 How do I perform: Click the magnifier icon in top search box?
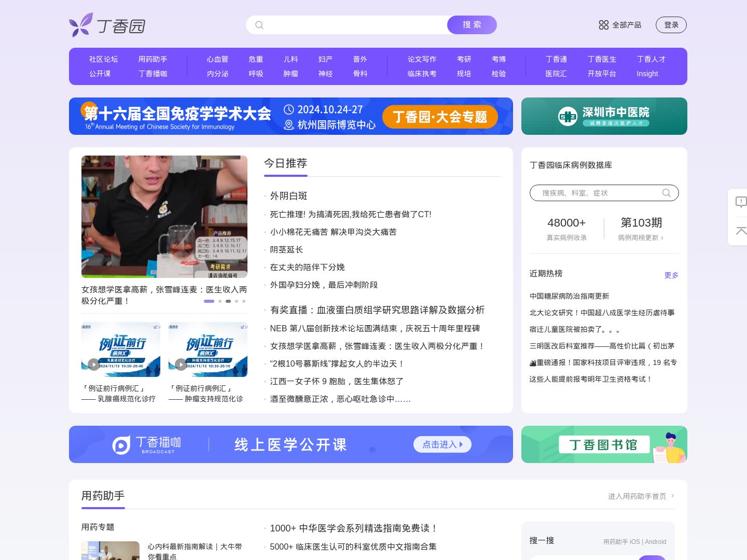259,25
